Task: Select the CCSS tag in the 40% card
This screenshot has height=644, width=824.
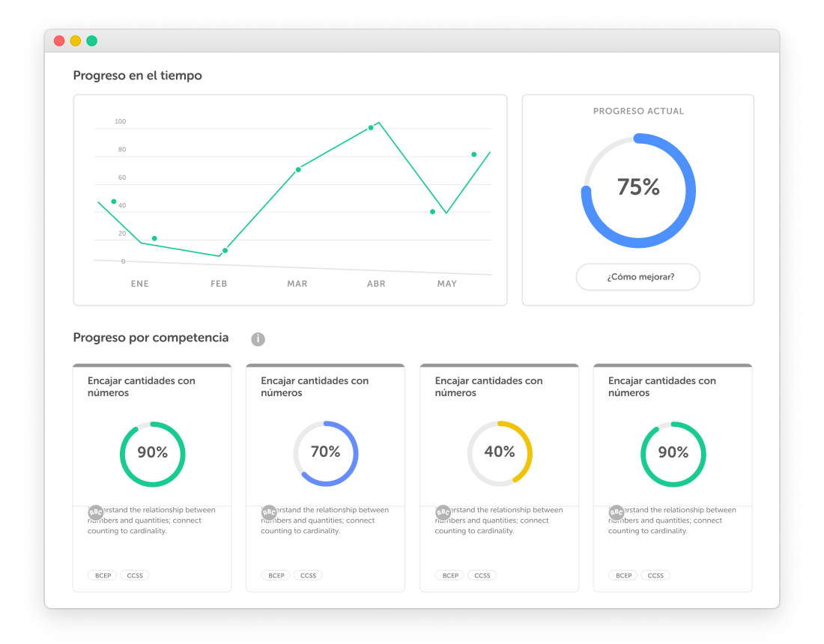Action: pyautogui.click(x=482, y=575)
